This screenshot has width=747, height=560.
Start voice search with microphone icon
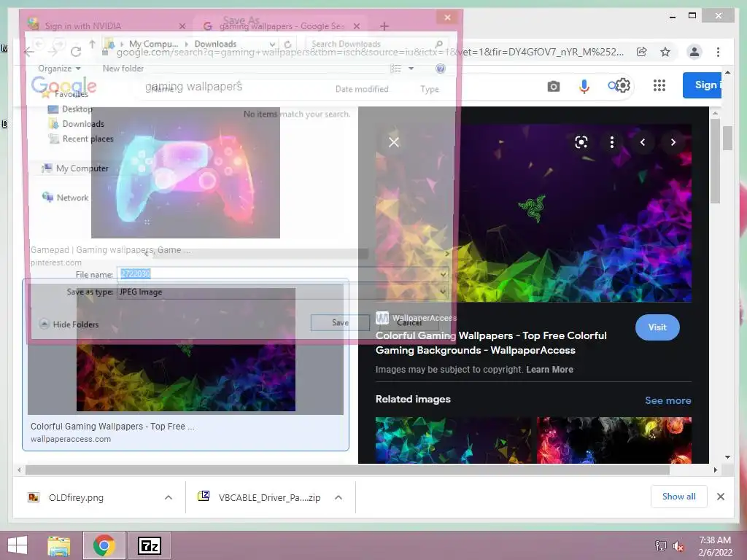584,86
